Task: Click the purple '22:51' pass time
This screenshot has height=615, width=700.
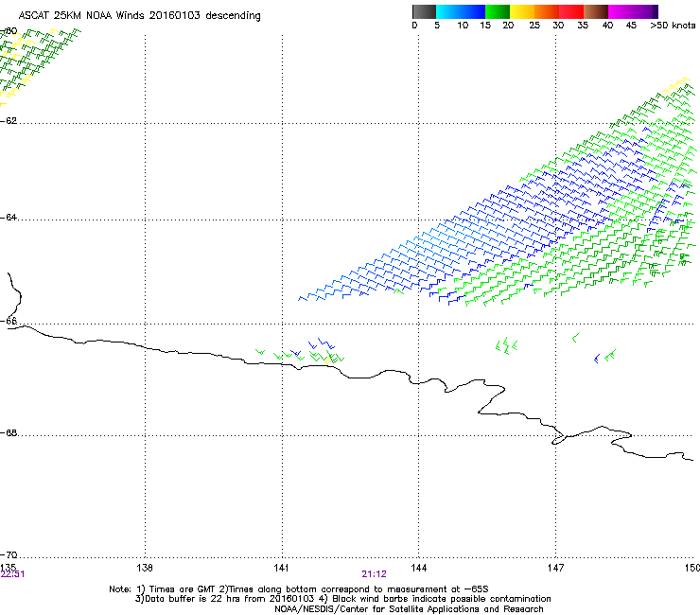Action: (12, 574)
